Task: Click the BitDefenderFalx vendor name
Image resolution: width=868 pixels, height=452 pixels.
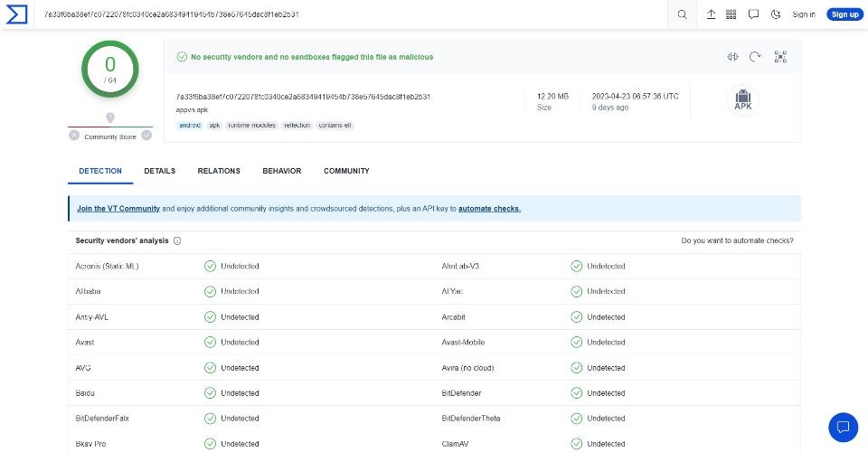Action: (102, 419)
